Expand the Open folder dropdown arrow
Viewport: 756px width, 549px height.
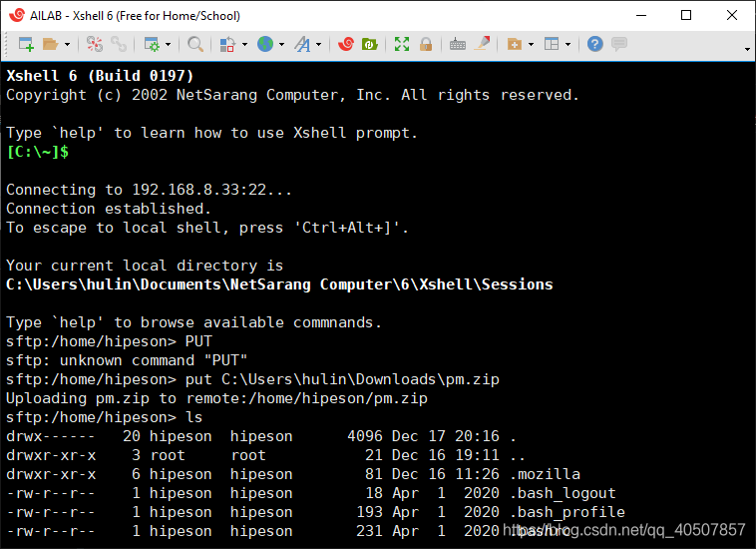click(67, 44)
